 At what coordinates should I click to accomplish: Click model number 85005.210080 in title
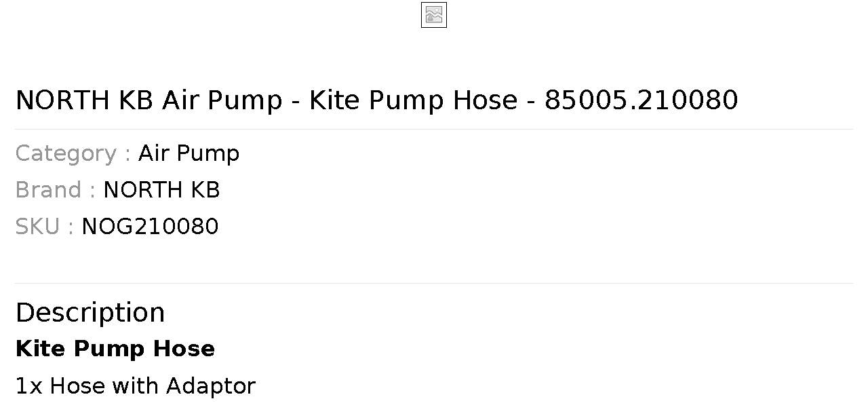[642, 100]
